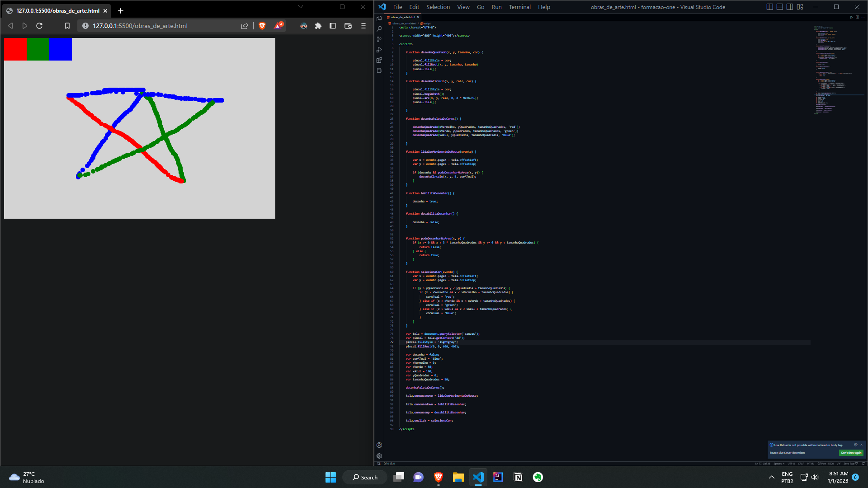This screenshot has width=868, height=488.
Task: Open Brave Shields lion icon
Action: (x=262, y=26)
